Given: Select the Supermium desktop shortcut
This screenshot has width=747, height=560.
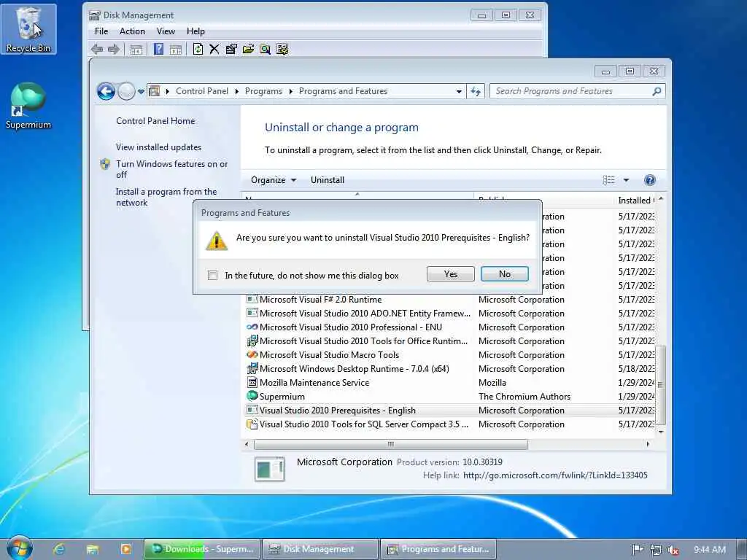Looking at the screenshot, I should click(28, 106).
